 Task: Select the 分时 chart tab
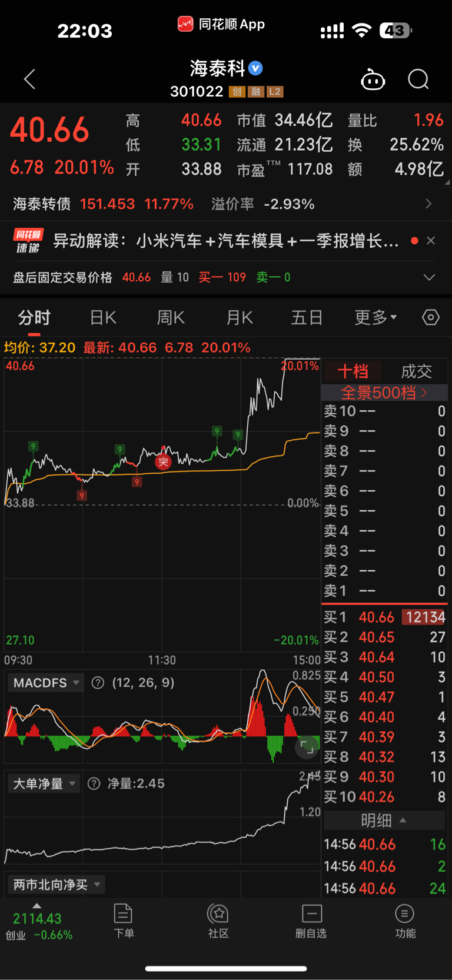(x=34, y=318)
